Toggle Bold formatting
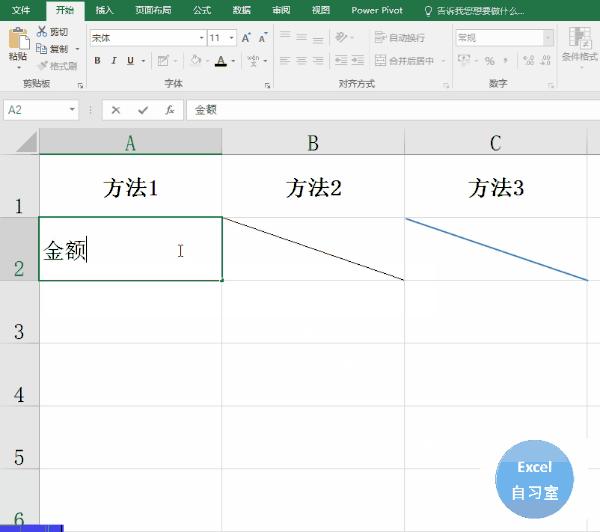Screen dimensions: 600x532 [x=98, y=60]
